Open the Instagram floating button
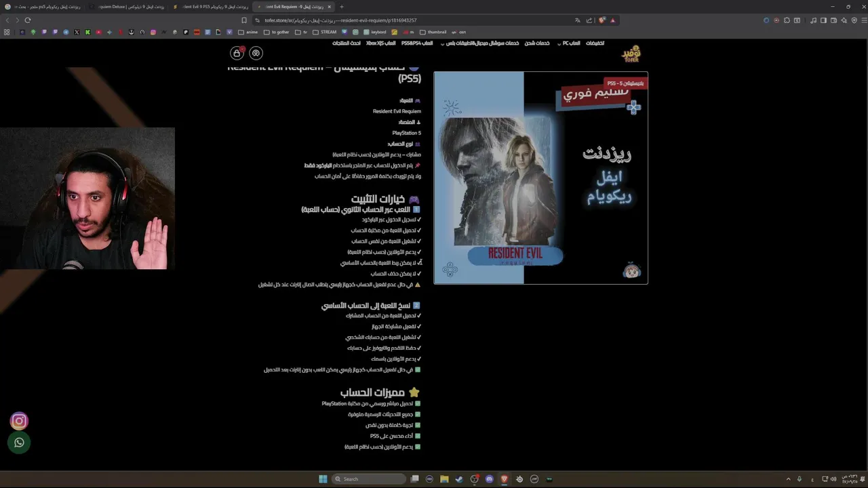The width and height of the screenshot is (868, 488). 19,421
